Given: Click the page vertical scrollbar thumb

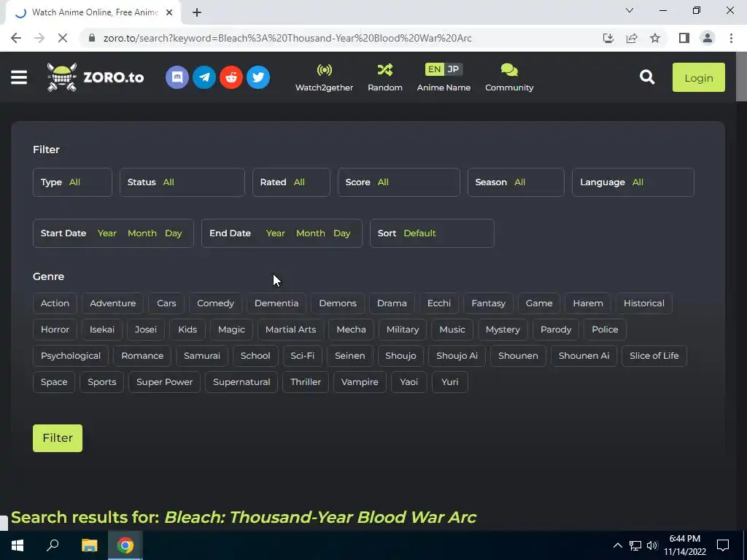Looking at the screenshot, I should tap(741, 77).
